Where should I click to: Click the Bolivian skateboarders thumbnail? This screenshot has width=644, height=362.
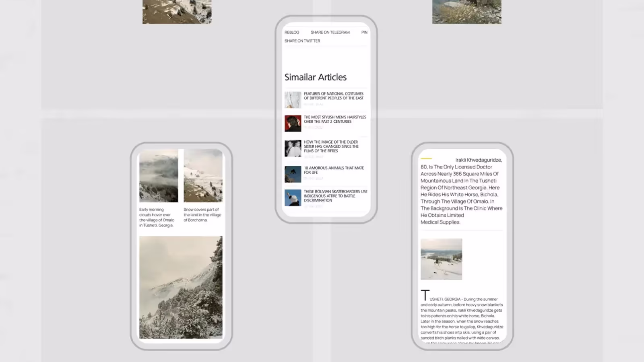click(x=293, y=198)
